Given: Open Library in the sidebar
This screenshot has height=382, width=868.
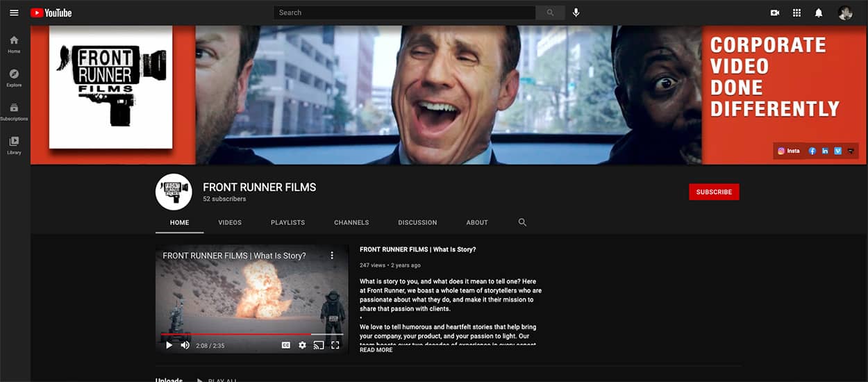Looking at the screenshot, I should (14, 145).
